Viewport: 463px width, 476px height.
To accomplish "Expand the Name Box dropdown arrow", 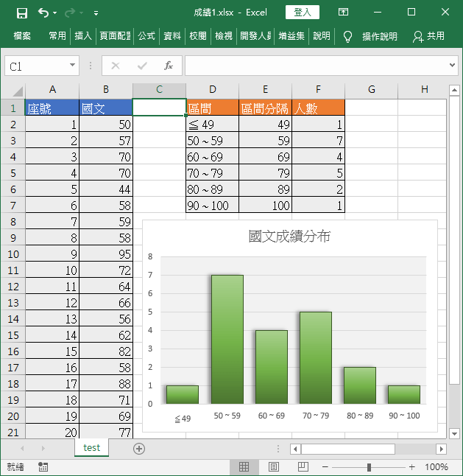I will (x=72, y=65).
